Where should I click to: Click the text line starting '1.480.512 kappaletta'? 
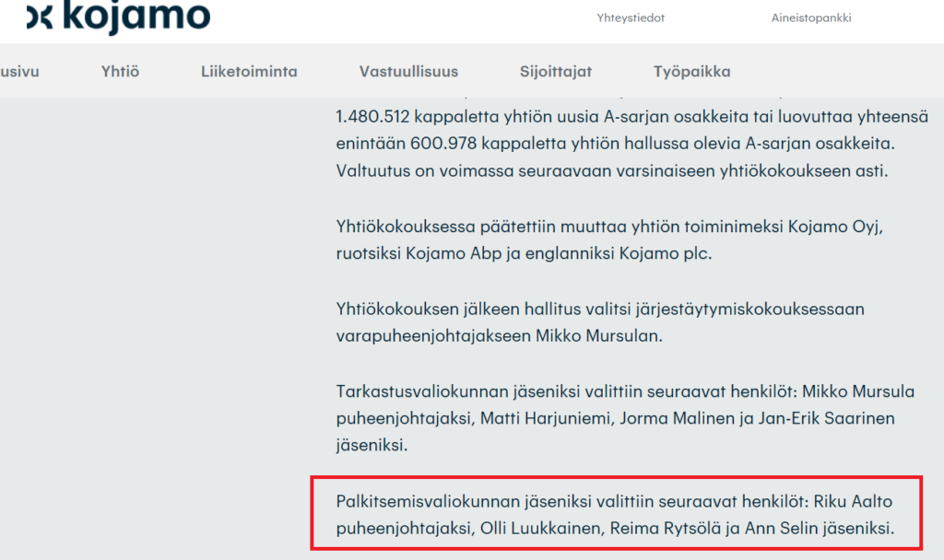point(632,117)
